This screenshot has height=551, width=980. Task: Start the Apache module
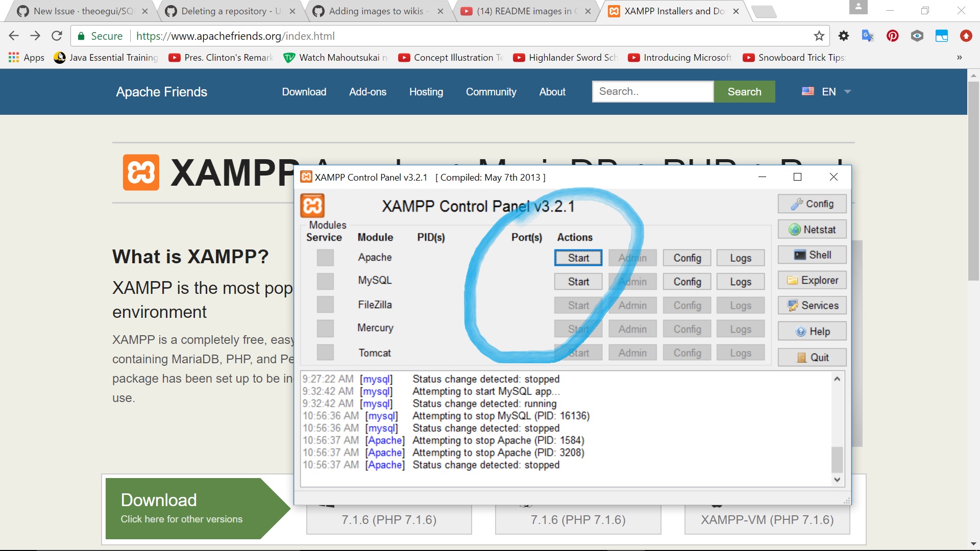578,258
